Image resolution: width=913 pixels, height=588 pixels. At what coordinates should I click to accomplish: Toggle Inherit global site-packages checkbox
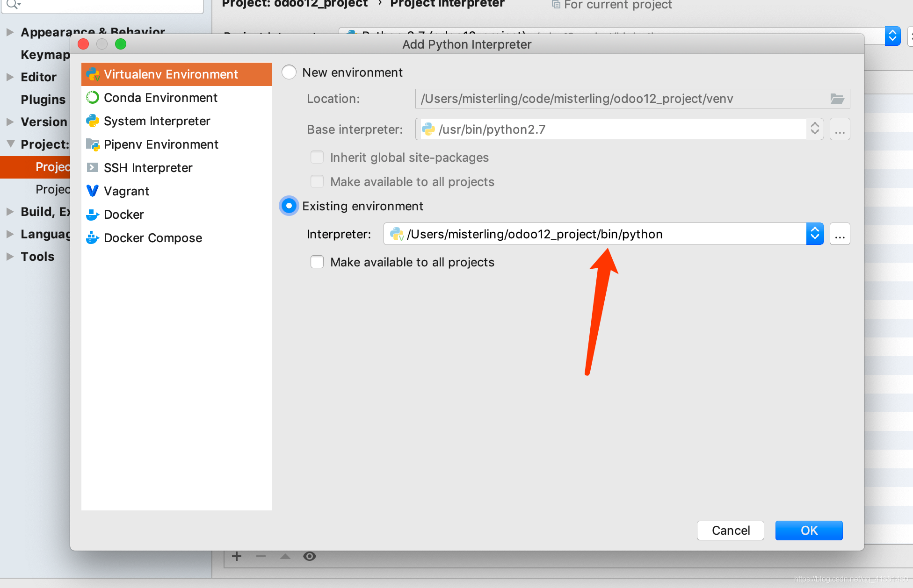[317, 157]
